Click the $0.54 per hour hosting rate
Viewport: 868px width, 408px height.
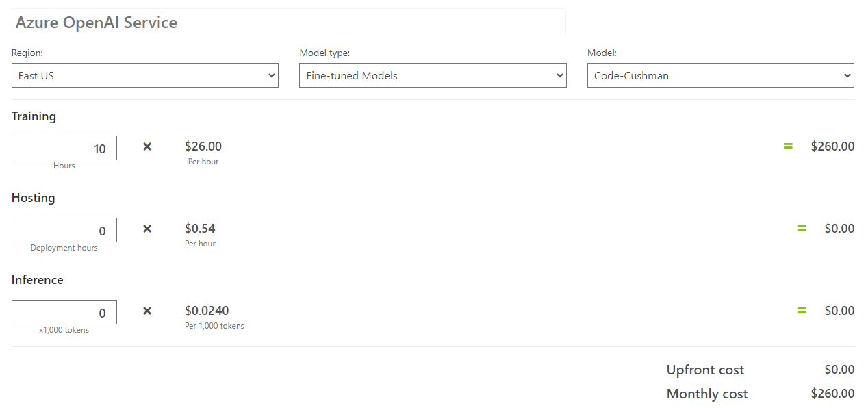(x=200, y=229)
